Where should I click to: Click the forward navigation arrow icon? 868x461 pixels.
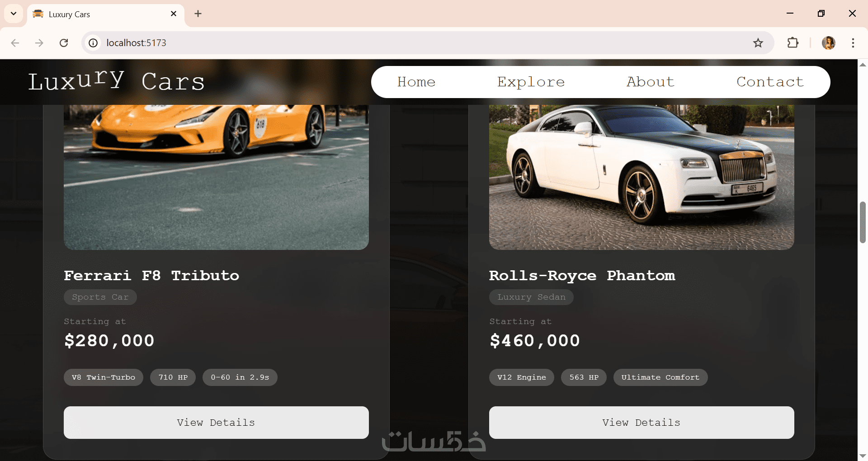39,43
